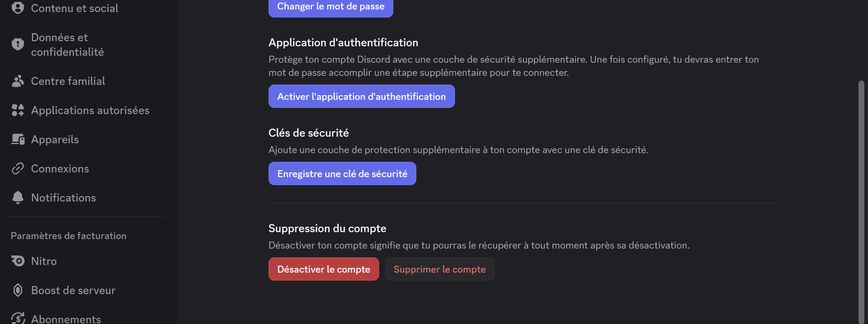The image size is (868, 324).
Task: Click the Connexions link icon
Action: pyautogui.click(x=18, y=168)
